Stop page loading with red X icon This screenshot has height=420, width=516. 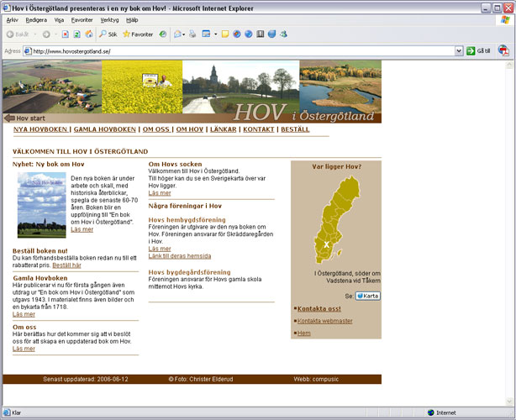66,34
